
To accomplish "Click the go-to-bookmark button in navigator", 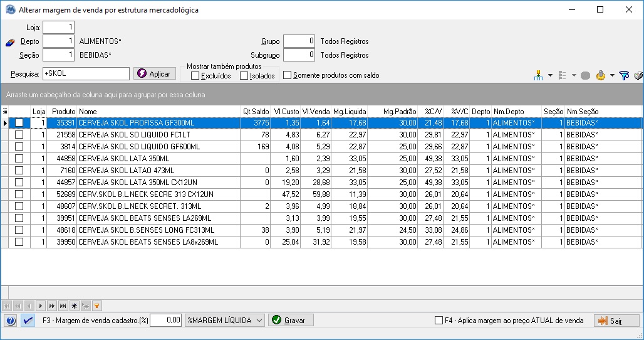I will point(85,306).
